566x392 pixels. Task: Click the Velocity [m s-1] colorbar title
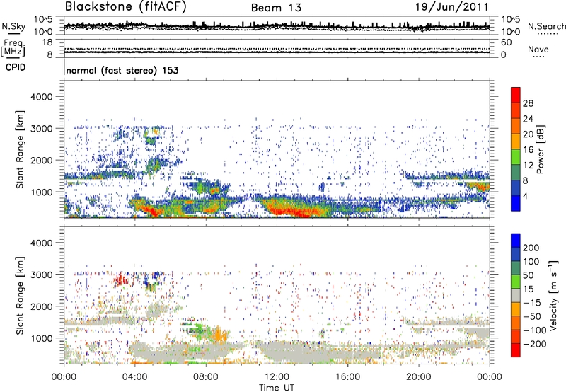point(553,295)
